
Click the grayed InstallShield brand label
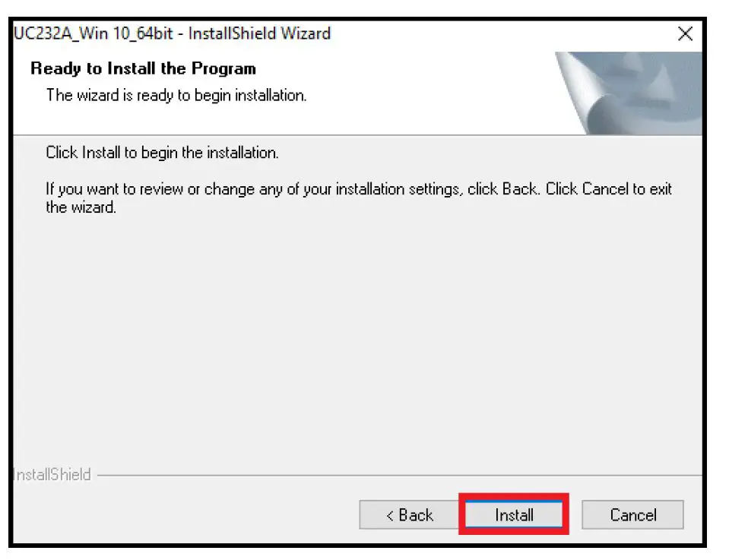52,474
